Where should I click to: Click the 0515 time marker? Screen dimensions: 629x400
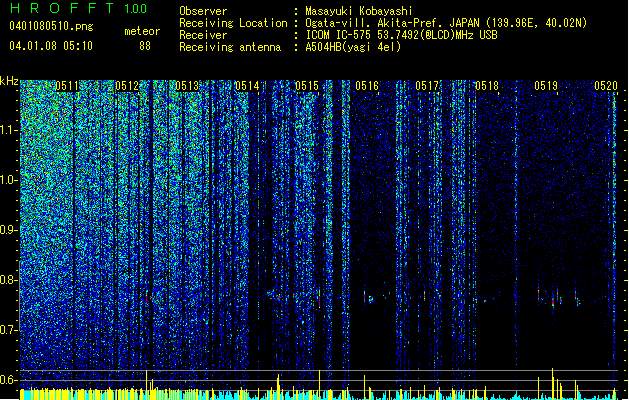click(x=307, y=86)
